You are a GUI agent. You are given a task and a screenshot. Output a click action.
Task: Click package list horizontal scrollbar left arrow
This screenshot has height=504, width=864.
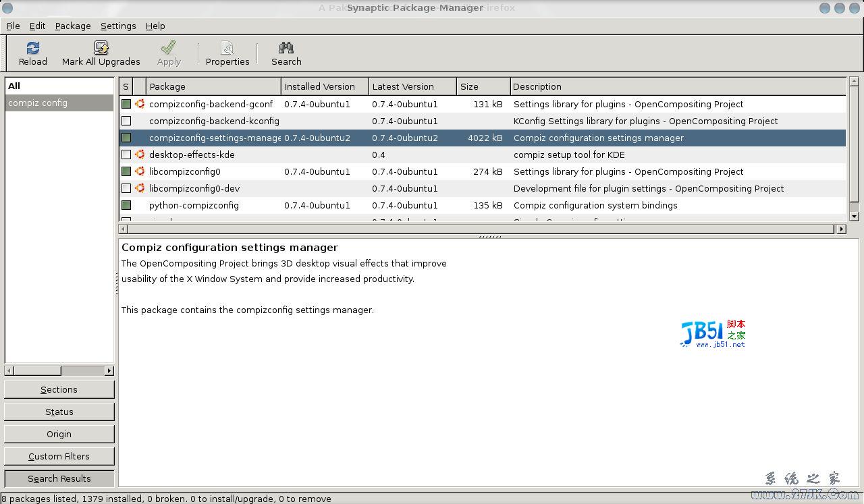tap(124, 229)
